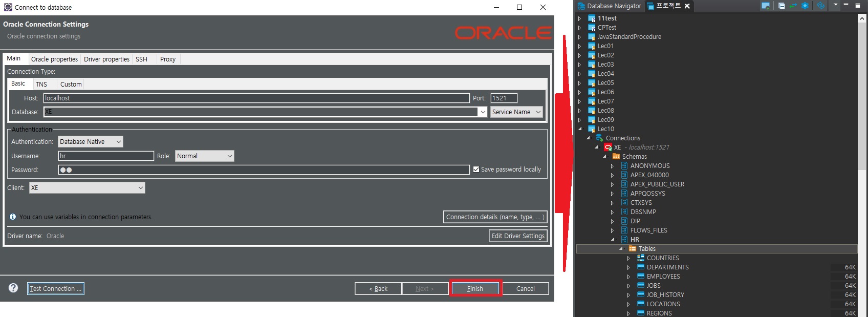Click the Port input field
The image size is (868, 317).
tap(504, 98)
